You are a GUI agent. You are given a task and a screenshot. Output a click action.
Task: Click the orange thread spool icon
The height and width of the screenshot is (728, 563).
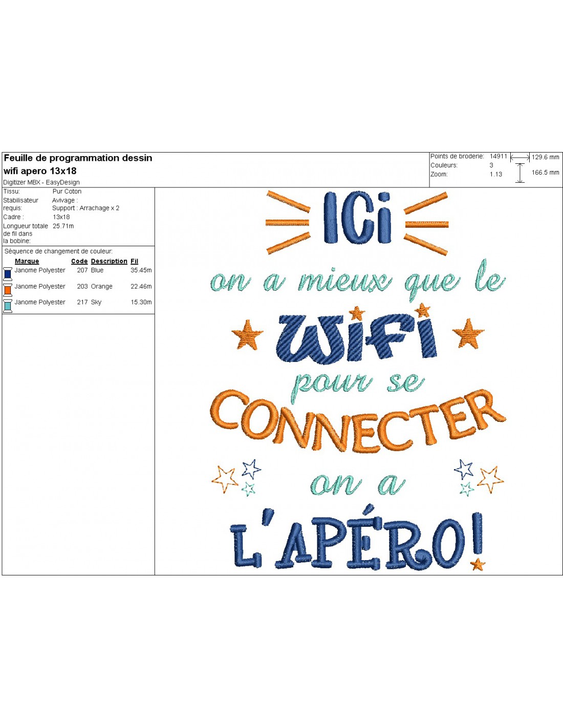pos(8,289)
